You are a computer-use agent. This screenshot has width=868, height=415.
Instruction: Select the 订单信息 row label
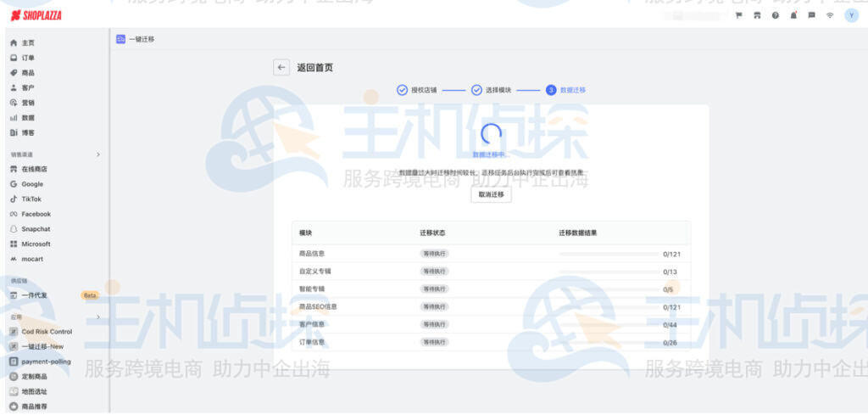(312, 342)
